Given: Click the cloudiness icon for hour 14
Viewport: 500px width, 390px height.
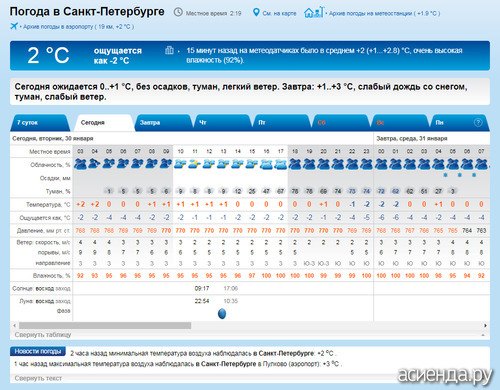Looking at the screenshot, I should point(238,164).
